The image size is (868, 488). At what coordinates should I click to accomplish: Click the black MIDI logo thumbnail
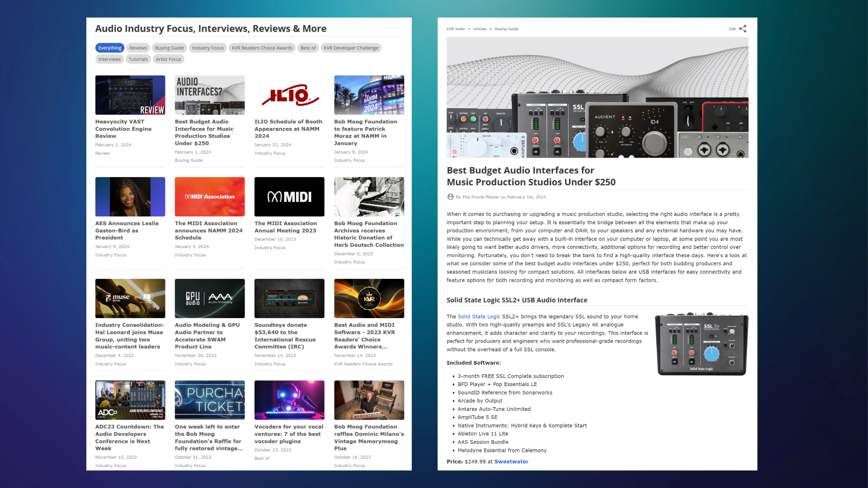point(289,197)
